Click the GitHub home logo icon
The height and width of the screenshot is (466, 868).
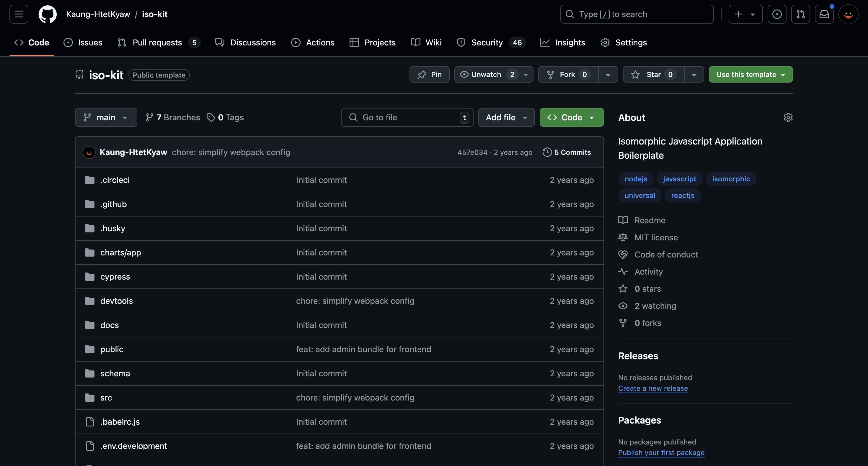click(48, 14)
